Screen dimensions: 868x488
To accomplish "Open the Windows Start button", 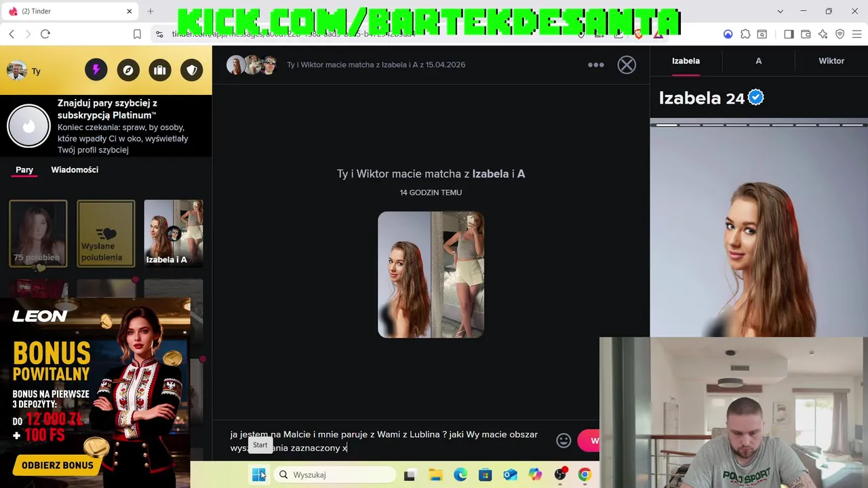I will (259, 475).
